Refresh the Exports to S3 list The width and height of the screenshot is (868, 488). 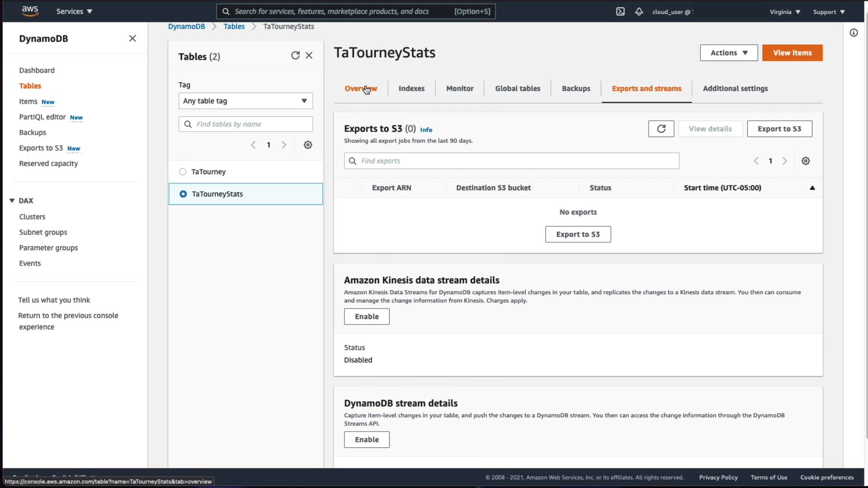[661, 129]
